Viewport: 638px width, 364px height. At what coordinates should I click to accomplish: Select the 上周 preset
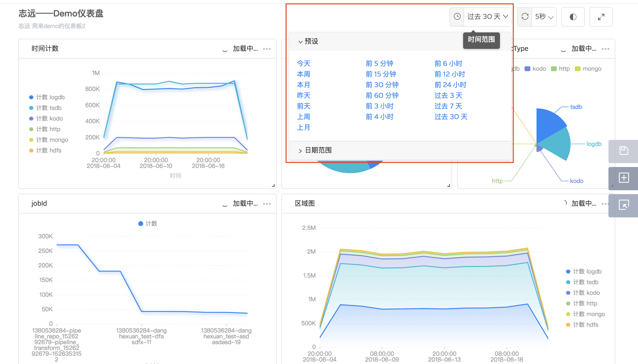tap(303, 117)
